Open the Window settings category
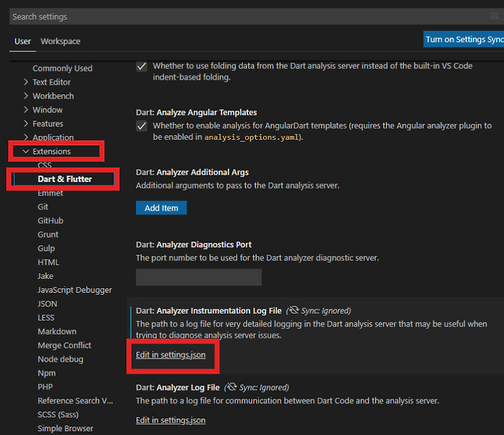 point(48,110)
